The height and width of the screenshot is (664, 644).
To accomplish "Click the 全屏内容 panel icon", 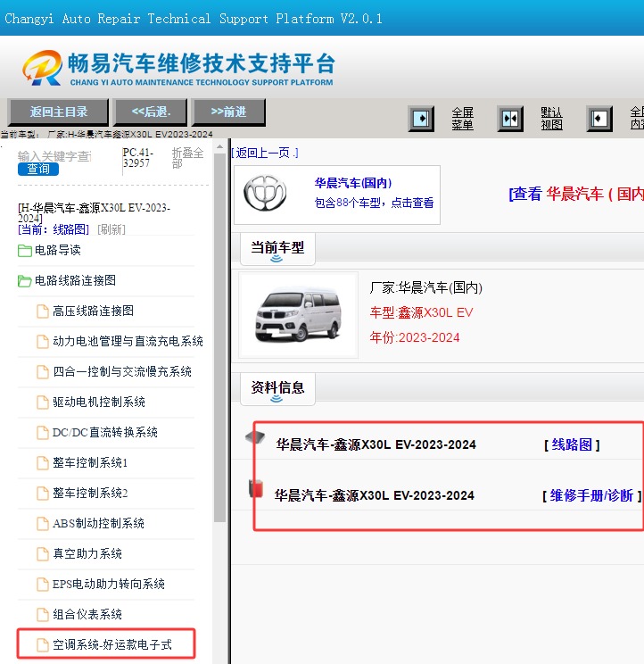I will click(x=599, y=118).
